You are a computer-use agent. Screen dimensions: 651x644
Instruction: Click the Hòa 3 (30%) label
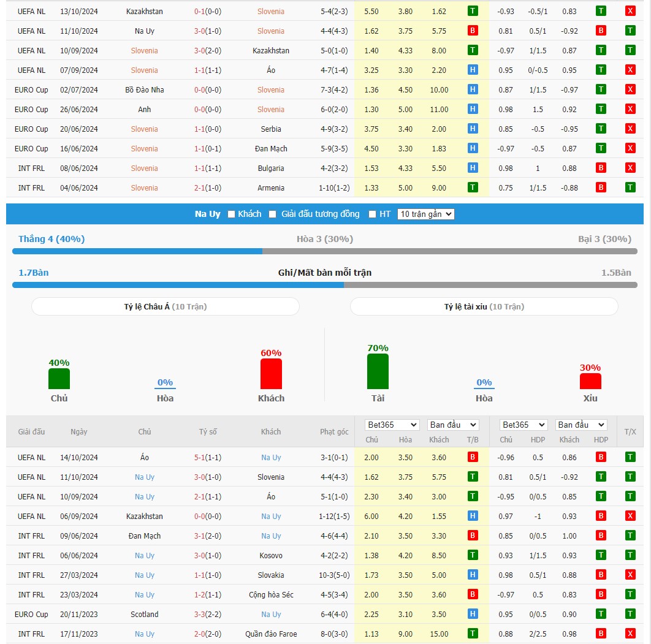pyautogui.click(x=325, y=239)
